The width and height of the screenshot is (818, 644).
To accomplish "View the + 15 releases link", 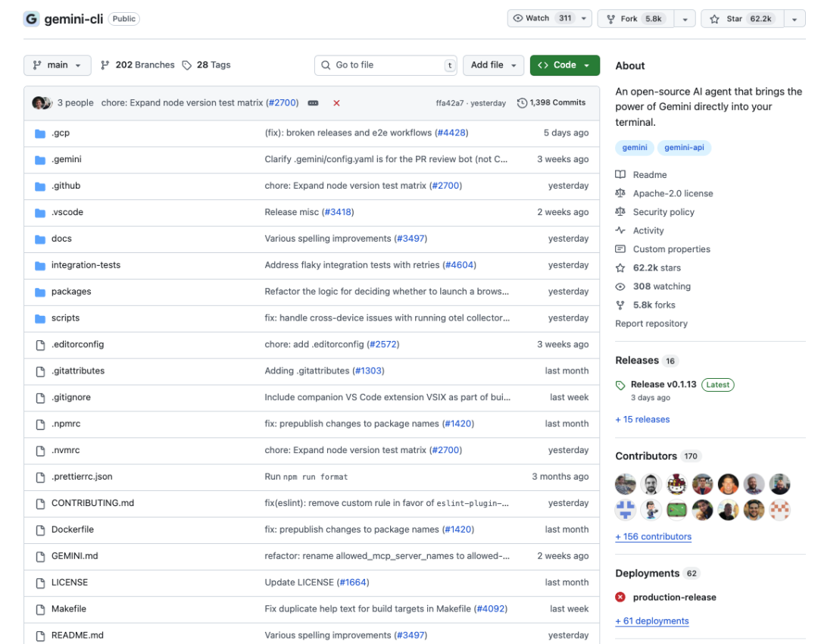I will [x=642, y=420].
